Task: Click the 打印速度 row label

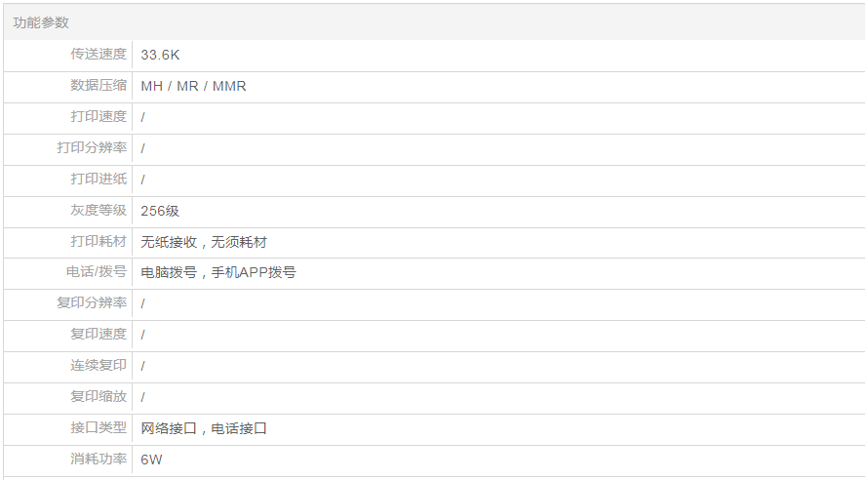Action: tap(98, 117)
